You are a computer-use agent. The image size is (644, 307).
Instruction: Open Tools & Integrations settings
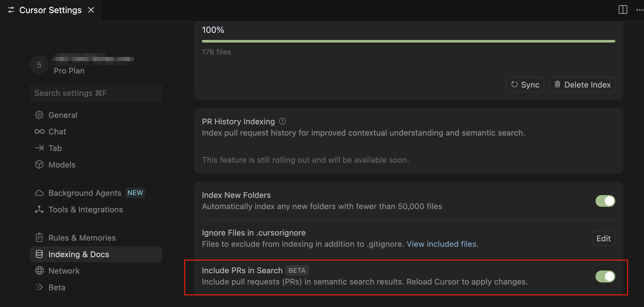click(x=85, y=209)
